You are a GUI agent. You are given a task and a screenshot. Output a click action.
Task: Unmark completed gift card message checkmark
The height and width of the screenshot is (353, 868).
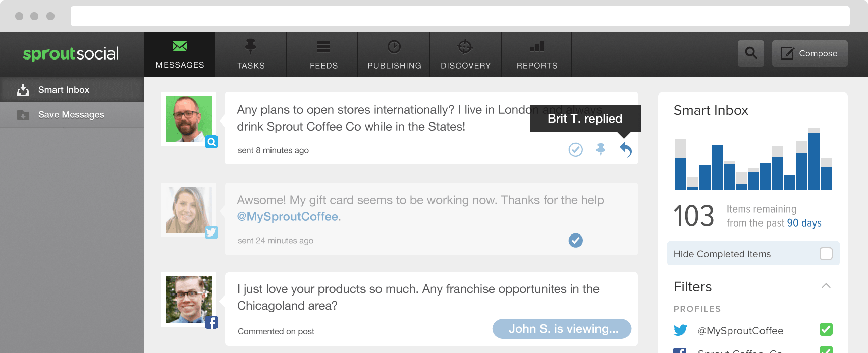[575, 241]
